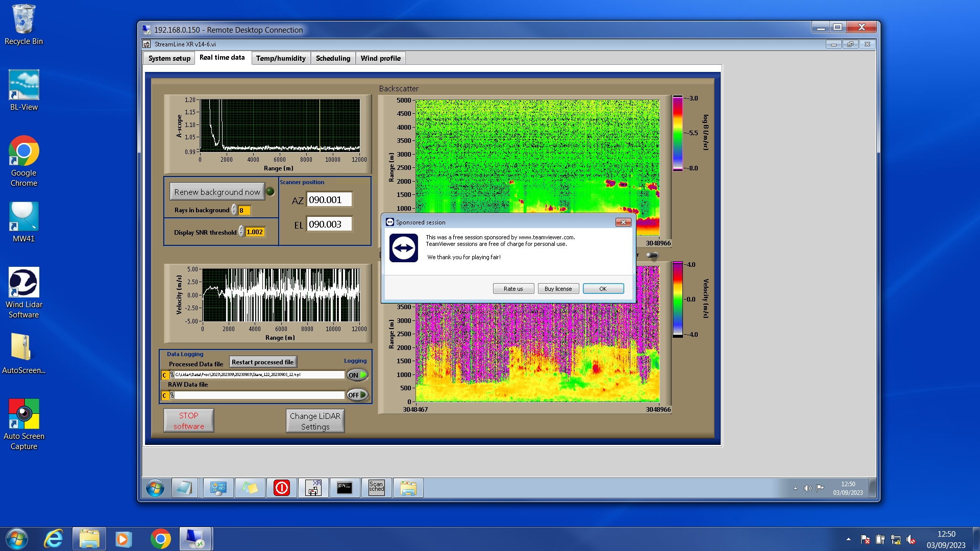Click OK in the Sponsored session dialog
The height and width of the screenshot is (551, 980).
pos(603,289)
